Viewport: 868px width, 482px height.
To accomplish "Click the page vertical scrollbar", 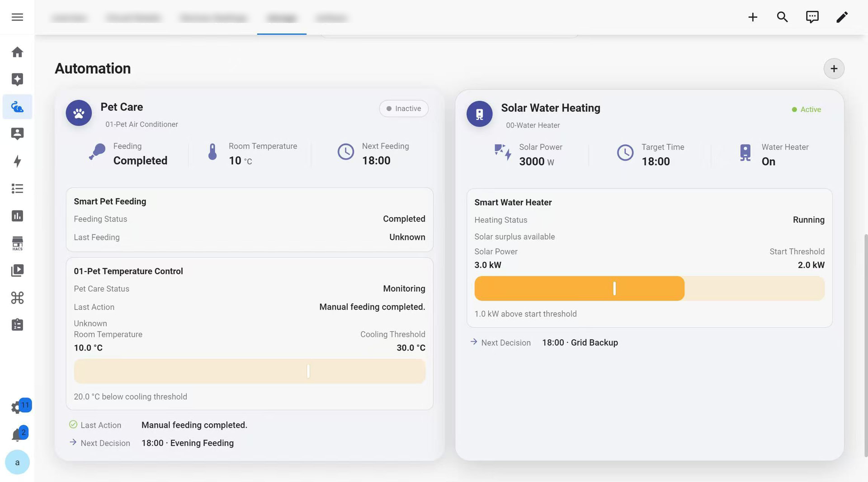I will point(865,346).
